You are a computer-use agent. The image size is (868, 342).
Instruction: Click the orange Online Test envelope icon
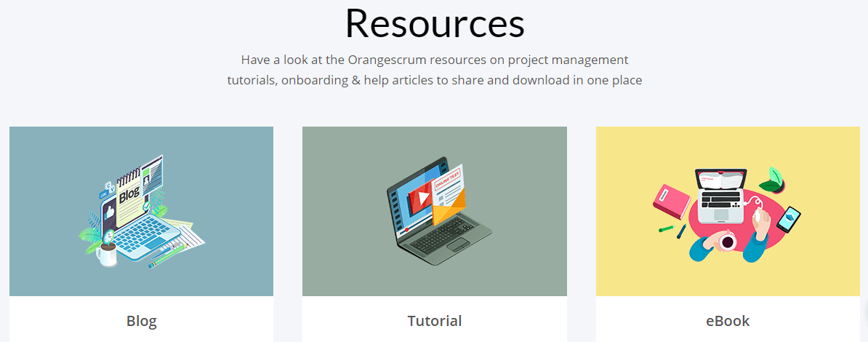449,204
